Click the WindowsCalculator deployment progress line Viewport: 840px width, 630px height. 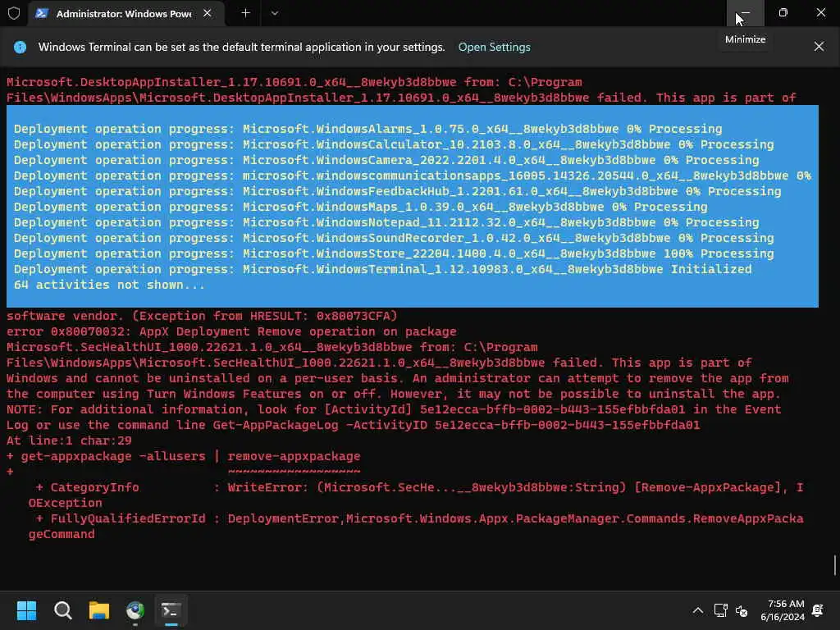[x=394, y=144]
